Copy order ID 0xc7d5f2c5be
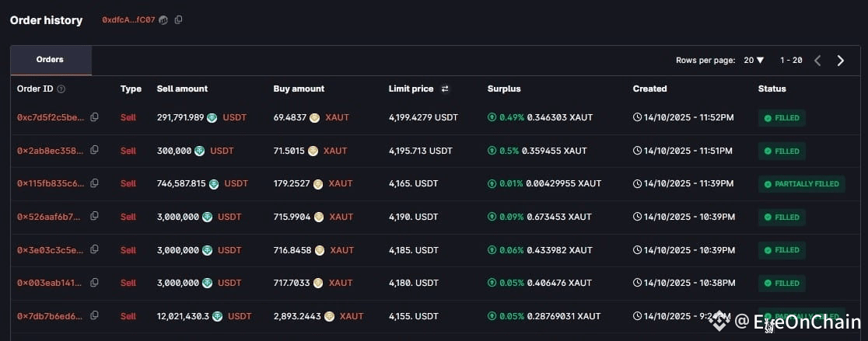 [94, 117]
